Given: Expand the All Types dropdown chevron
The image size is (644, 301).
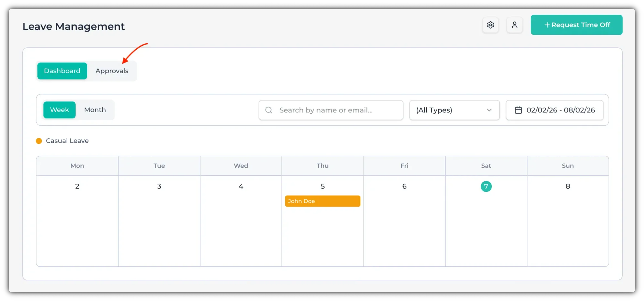Looking at the screenshot, I should point(489,110).
